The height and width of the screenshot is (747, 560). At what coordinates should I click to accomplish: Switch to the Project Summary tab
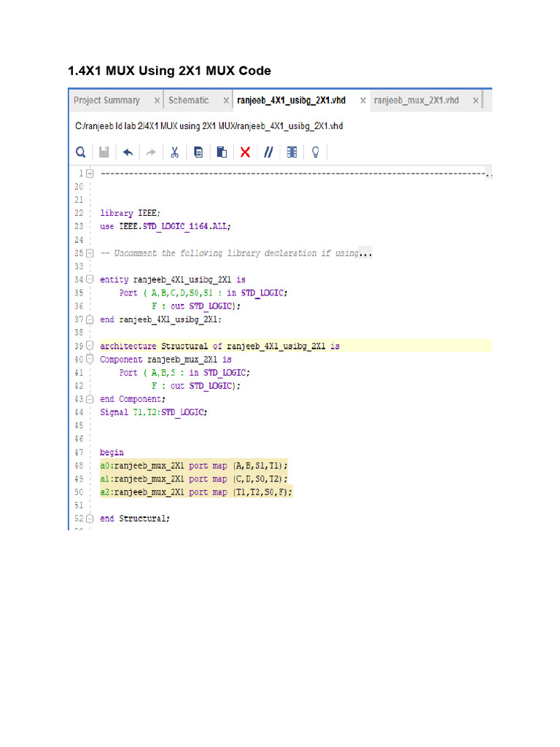pyautogui.click(x=106, y=100)
